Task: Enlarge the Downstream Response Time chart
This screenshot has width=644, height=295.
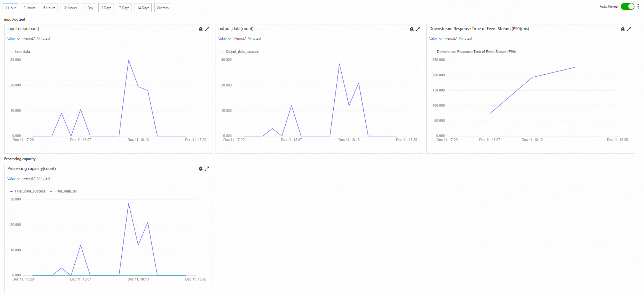Action: (629, 29)
